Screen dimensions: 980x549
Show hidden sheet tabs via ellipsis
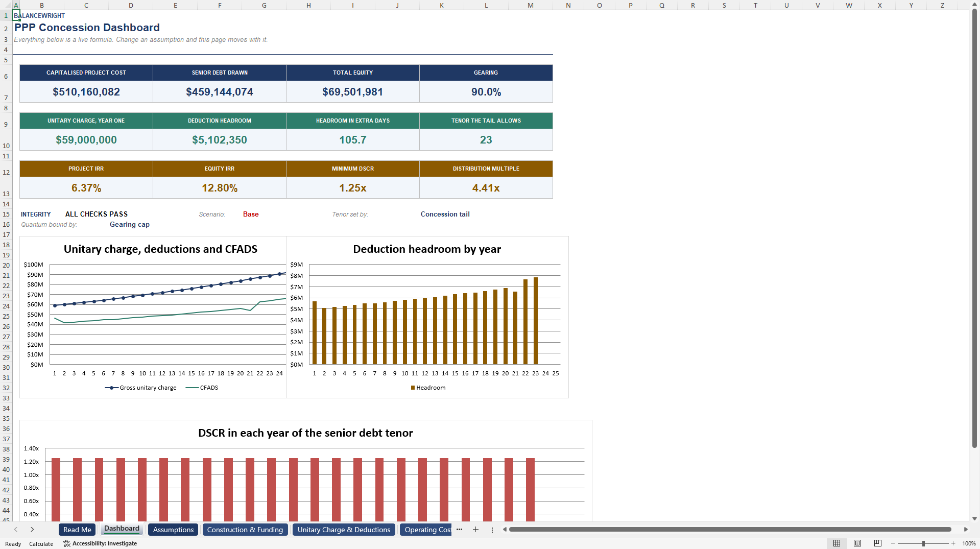(459, 530)
